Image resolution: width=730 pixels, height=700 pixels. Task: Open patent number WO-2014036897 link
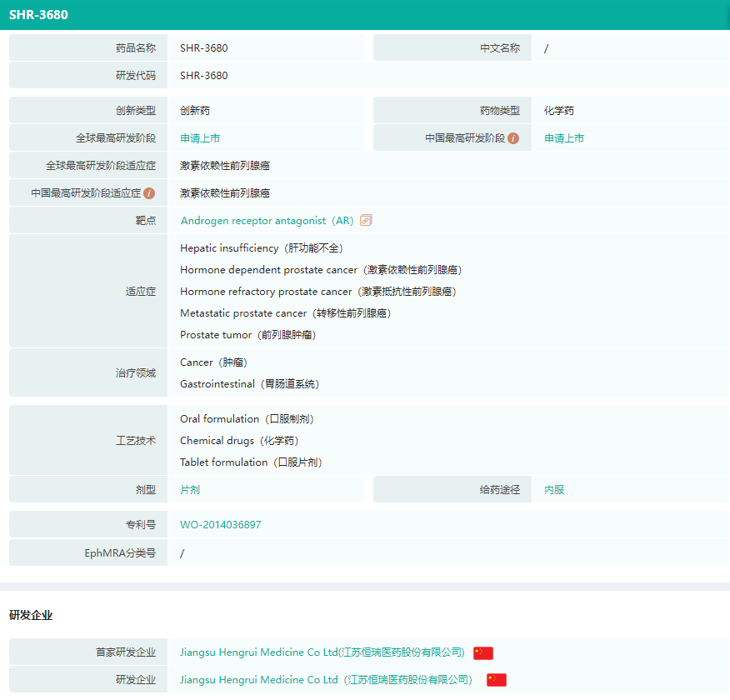tap(220, 525)
